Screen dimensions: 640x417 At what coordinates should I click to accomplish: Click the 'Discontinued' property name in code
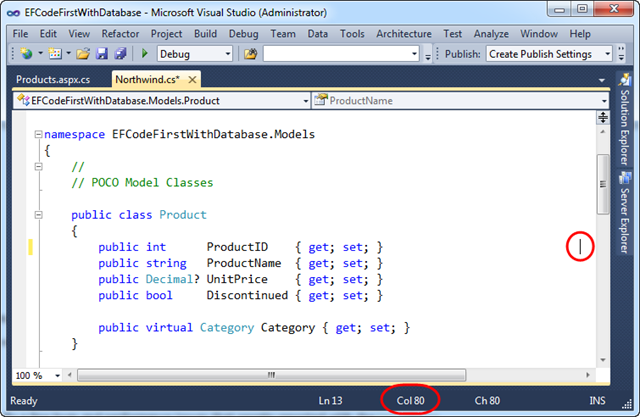[x=247, y=295]
